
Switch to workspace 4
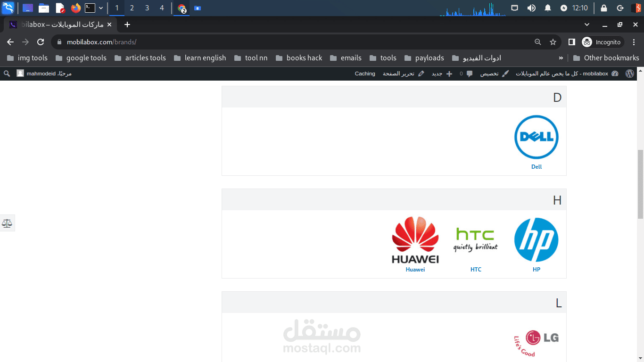point(162,8)
